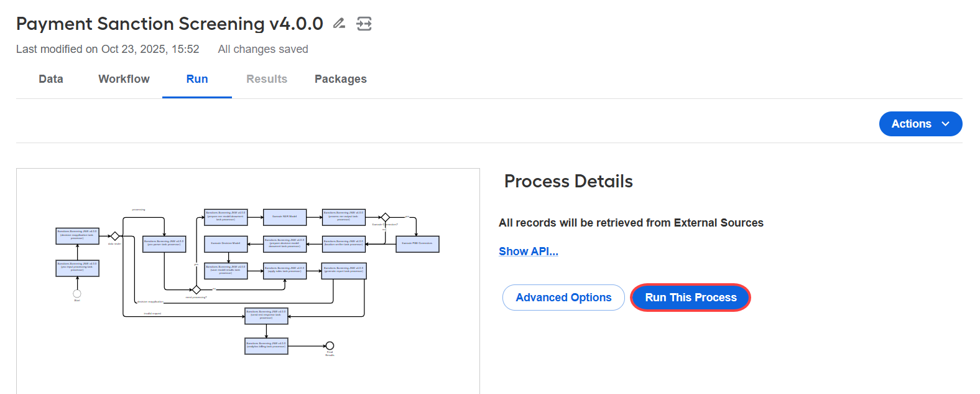Click the Payment Sanction Screening v4.0.0 title
This screenshot has height=394, width=980.
(170, 24)
